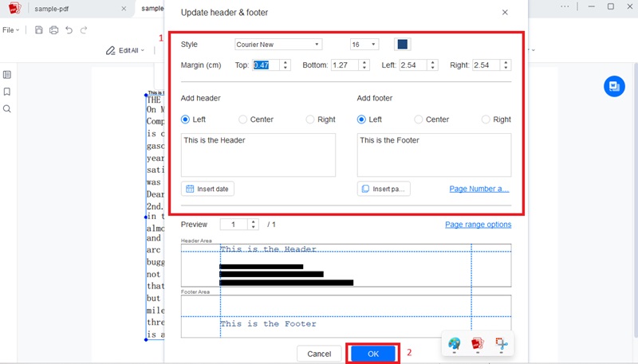The width and height of the screenshot is (638, 364).
Task: Open the search sidebar icon
Action: click(x=7, y=109)
